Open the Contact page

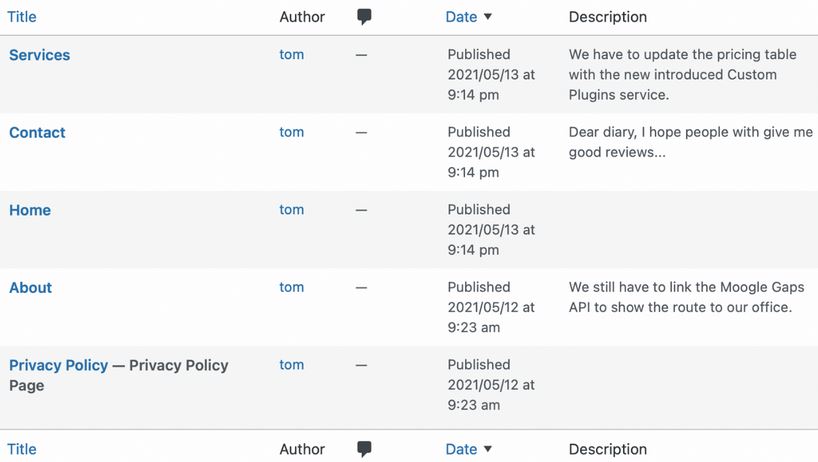[x=37, y=132]
